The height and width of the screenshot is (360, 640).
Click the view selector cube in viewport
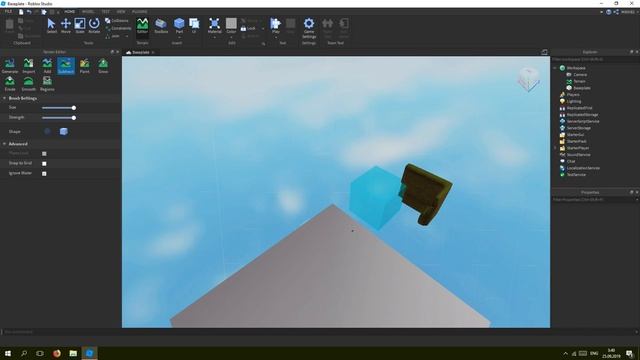(529, 79)
